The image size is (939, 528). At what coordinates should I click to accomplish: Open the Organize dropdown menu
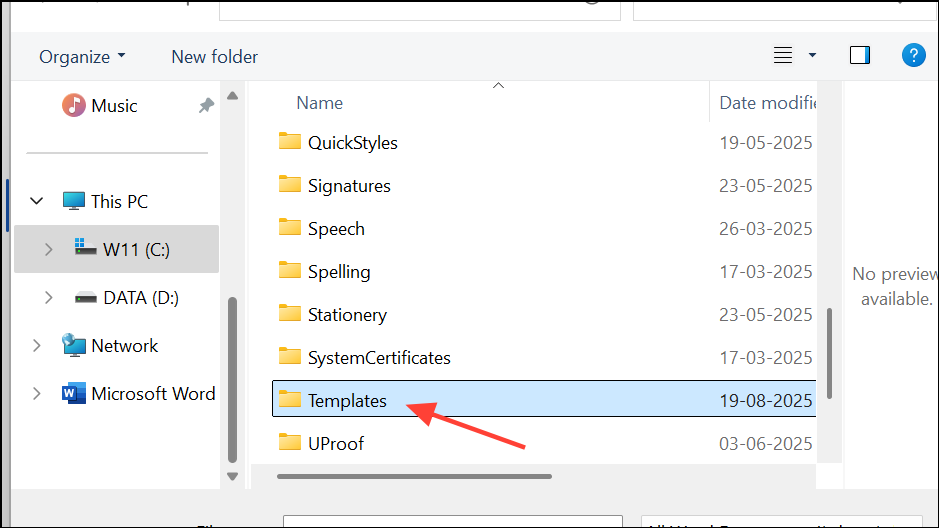tap(82, 57)
